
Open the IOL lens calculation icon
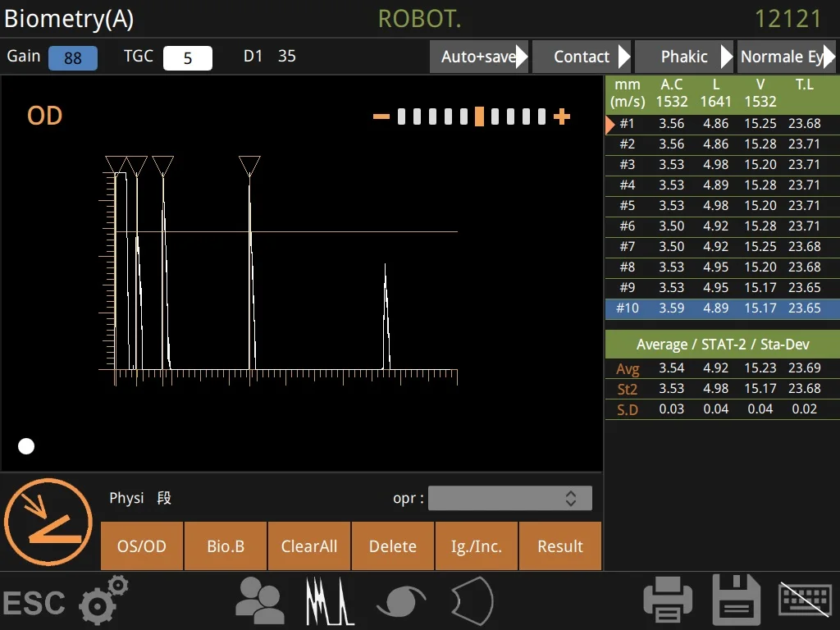472,601
